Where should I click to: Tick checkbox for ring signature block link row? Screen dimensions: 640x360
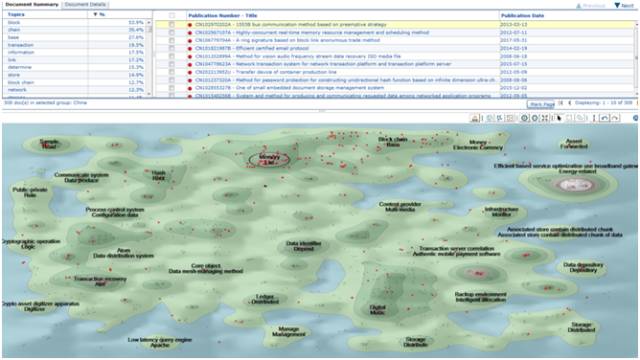172,40
